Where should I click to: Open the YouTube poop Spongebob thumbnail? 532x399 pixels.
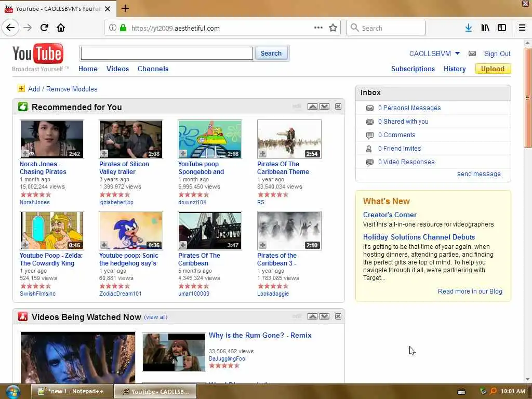210,139
